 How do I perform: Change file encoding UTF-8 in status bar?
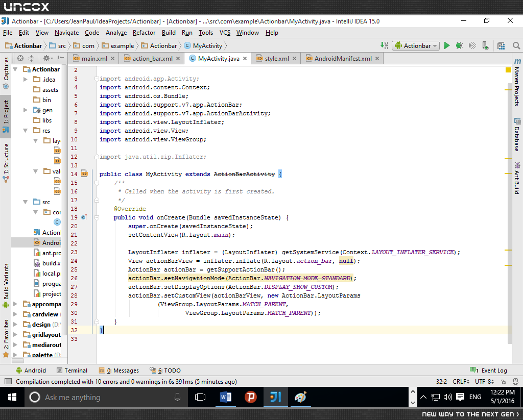coord(484,382)
